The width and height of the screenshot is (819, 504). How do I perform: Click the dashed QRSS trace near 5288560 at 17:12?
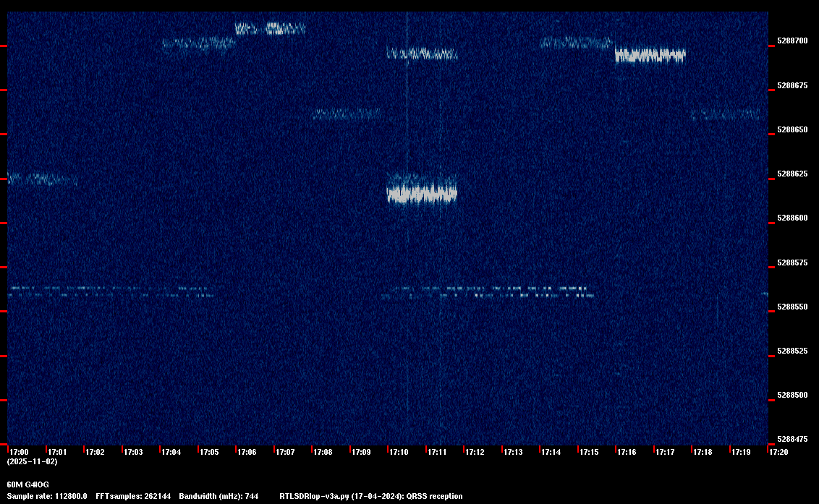click(488, 291)
